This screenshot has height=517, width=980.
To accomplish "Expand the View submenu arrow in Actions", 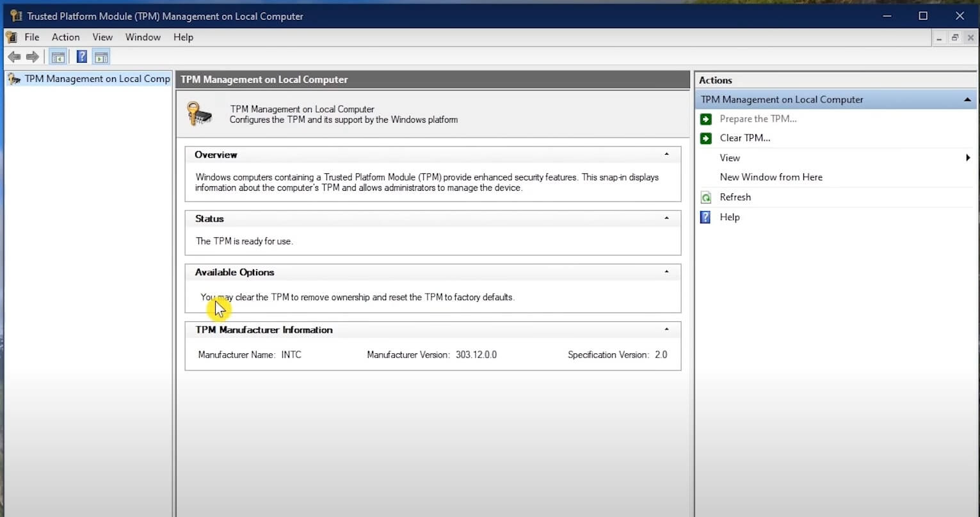I will pyautogui.click(x=968, y=157).
